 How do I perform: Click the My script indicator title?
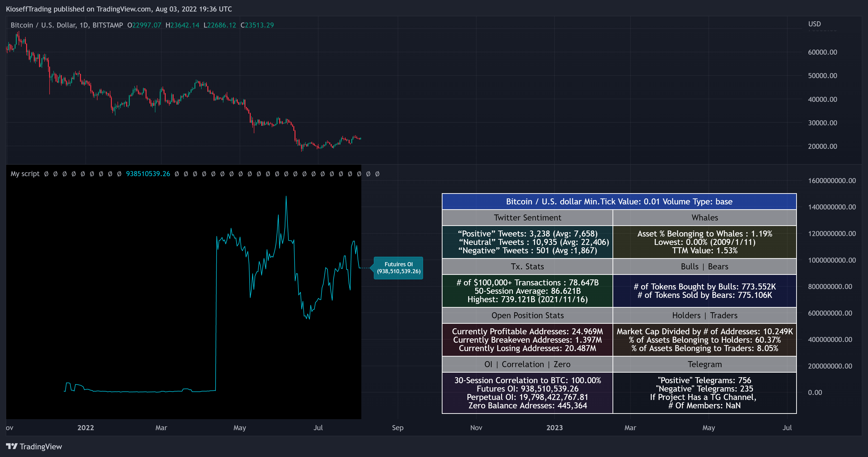pos(25,174)
